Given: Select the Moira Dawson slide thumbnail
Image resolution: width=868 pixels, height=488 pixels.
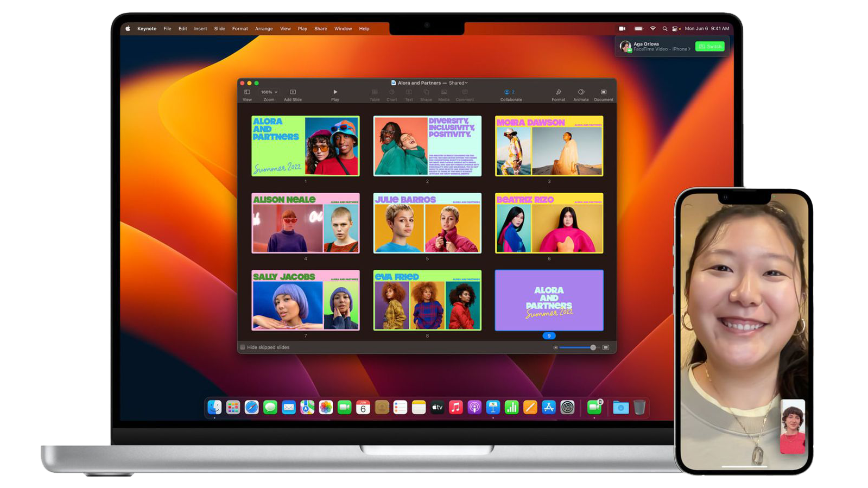Looking at the screenshot, I should click(549, 145).
